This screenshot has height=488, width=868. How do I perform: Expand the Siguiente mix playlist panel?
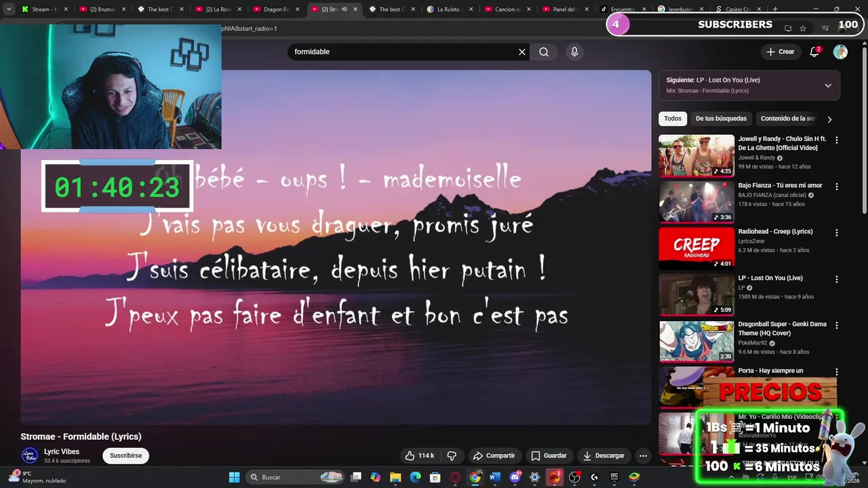pos(828,85)
